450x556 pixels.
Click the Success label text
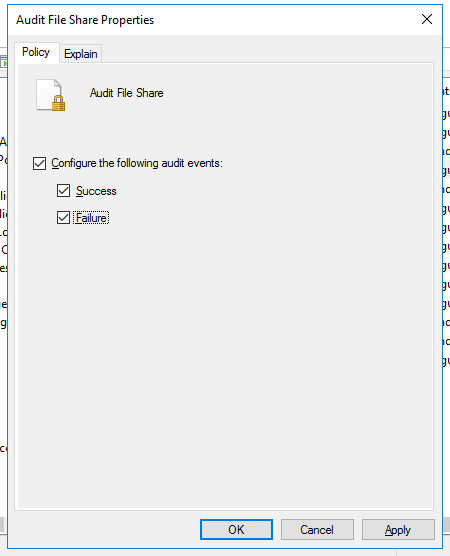(x=96, y=191)
